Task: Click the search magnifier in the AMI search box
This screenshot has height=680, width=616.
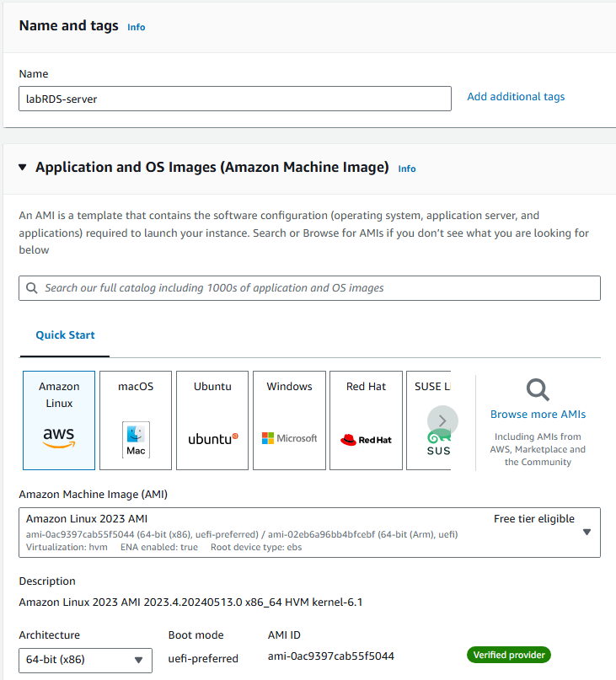Action: [32, 288]
